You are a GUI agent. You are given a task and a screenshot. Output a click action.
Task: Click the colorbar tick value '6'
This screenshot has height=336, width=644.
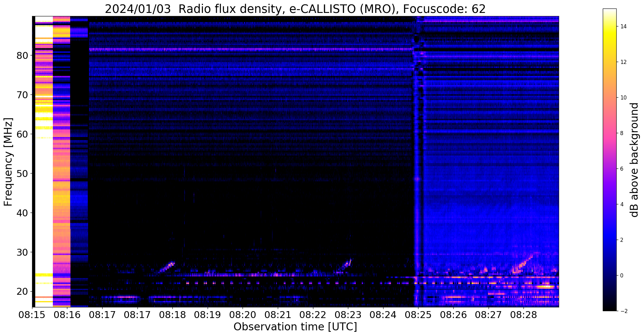pos(621,169)
